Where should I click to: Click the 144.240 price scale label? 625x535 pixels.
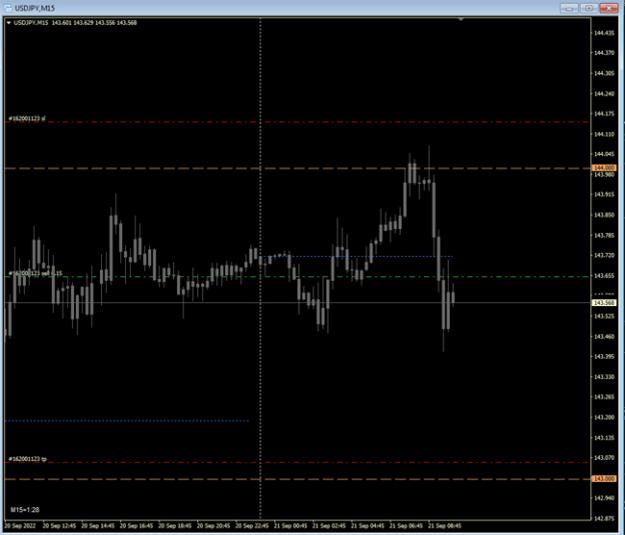(x=604, y=94)
